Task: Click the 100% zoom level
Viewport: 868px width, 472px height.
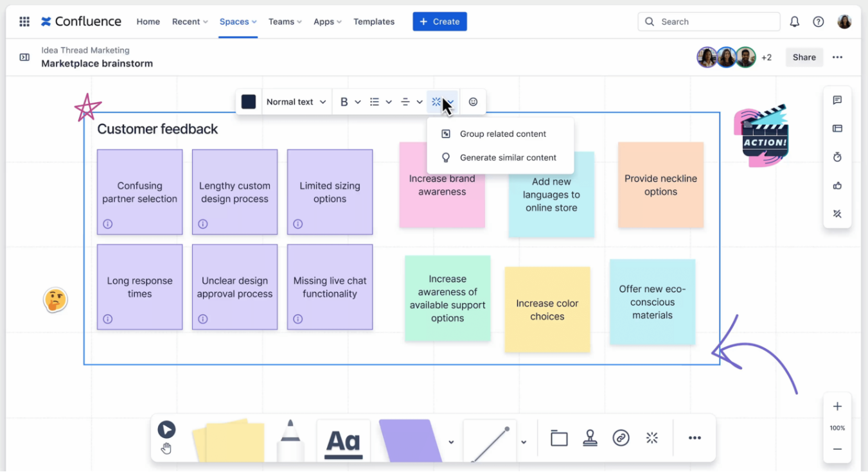Action: tap(837, 428)
